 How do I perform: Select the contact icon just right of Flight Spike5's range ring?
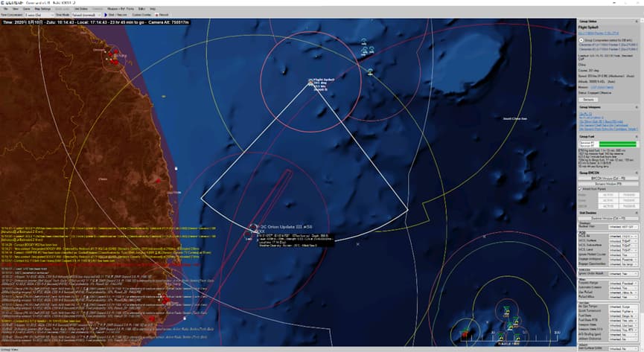coord(371,71)
